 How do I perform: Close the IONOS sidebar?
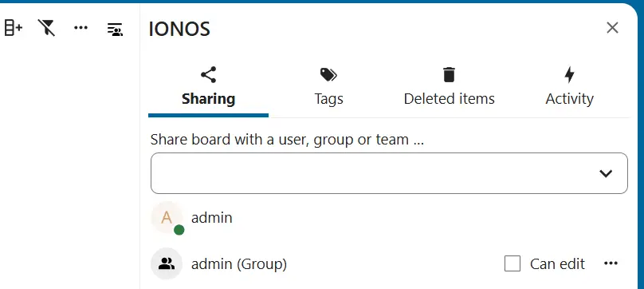[612, 28]
